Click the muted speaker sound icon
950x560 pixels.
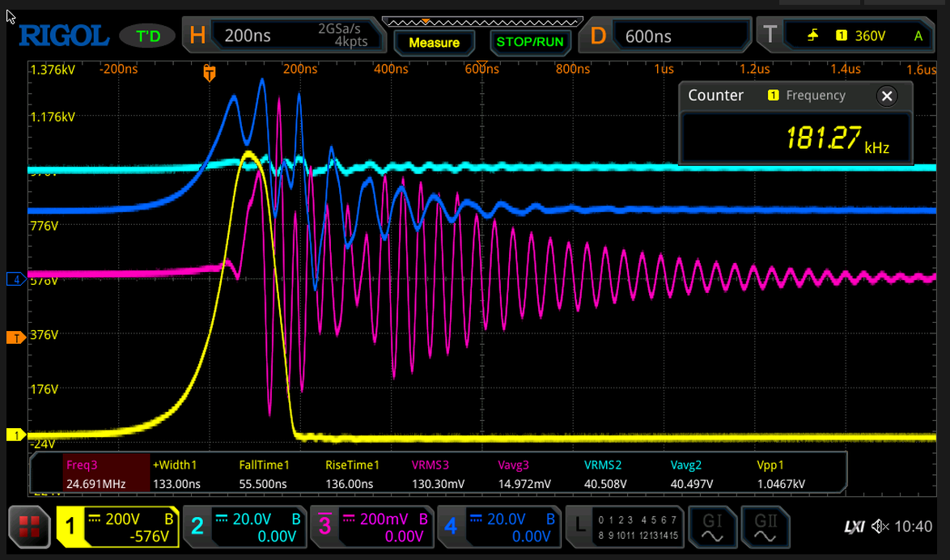[x=880, y=527]
